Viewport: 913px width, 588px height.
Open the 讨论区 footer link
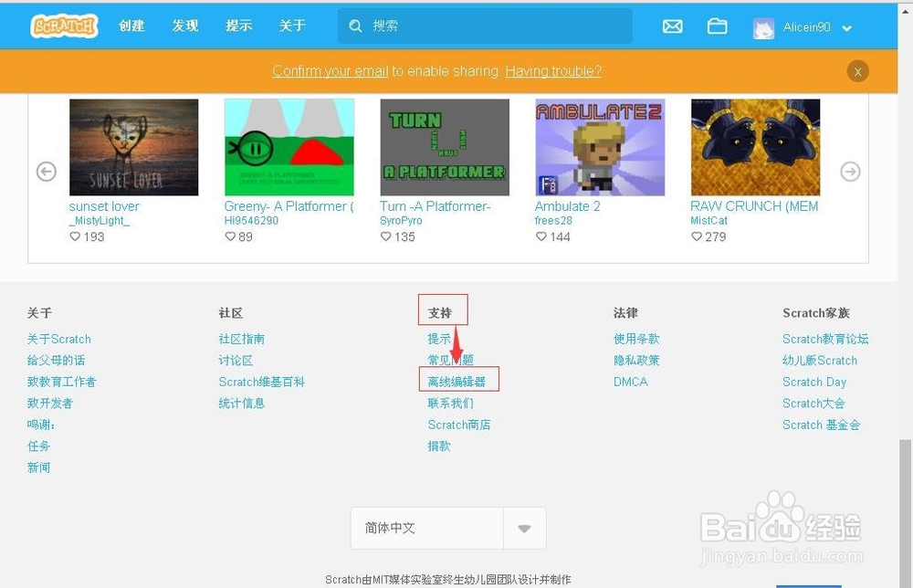click(x=236, y=361)
